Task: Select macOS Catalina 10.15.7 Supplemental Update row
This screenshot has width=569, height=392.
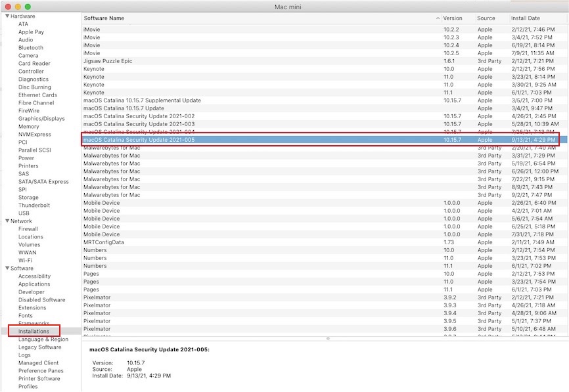Action: [325, 100]
